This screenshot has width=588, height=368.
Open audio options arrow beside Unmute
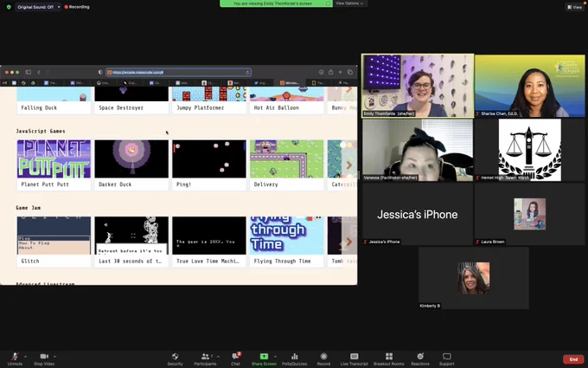(25, 357)
